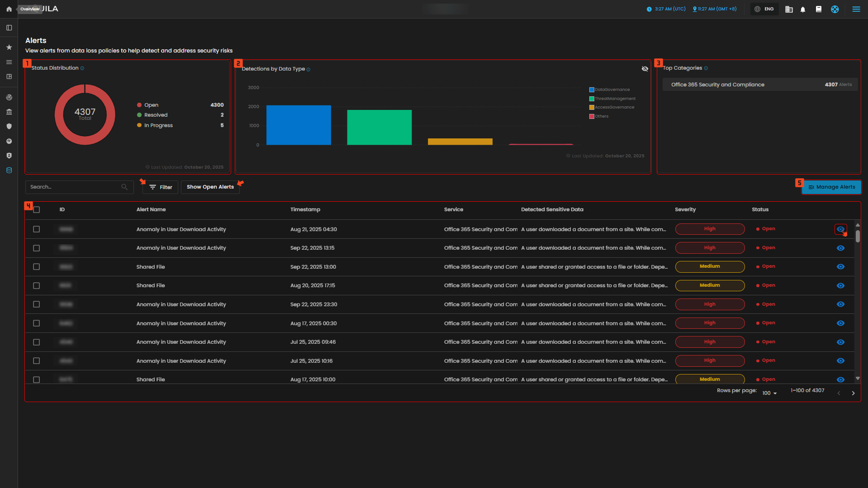Click the home icon in top-left corner
This screenshot has height=488, width=868.
(9, 9)
